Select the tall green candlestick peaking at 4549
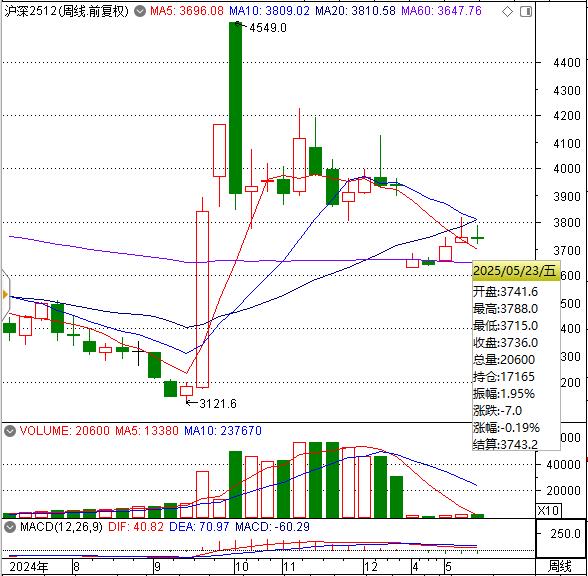Screen dimensions: 588x576 236,108
